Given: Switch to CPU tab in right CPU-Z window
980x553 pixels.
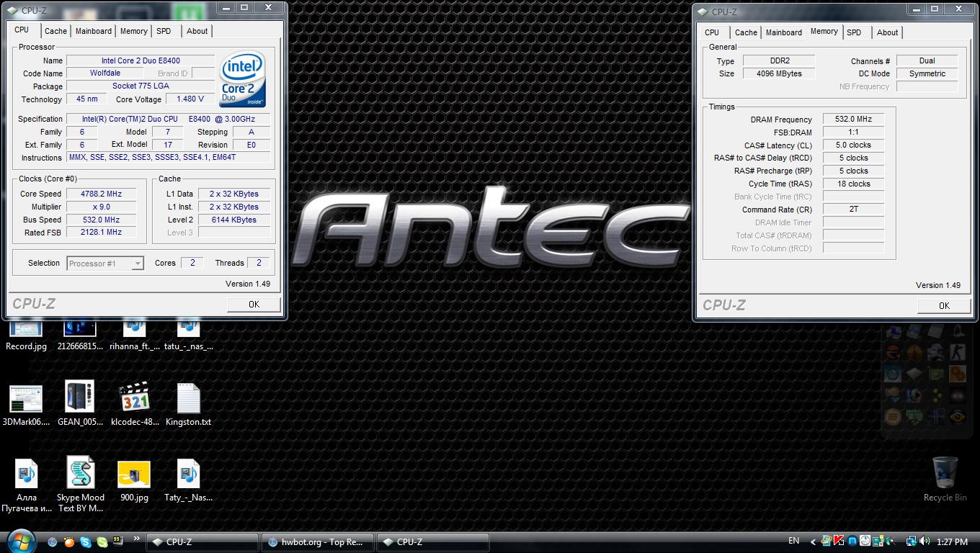Looking at the screenshot, I should tap(712, 32).
